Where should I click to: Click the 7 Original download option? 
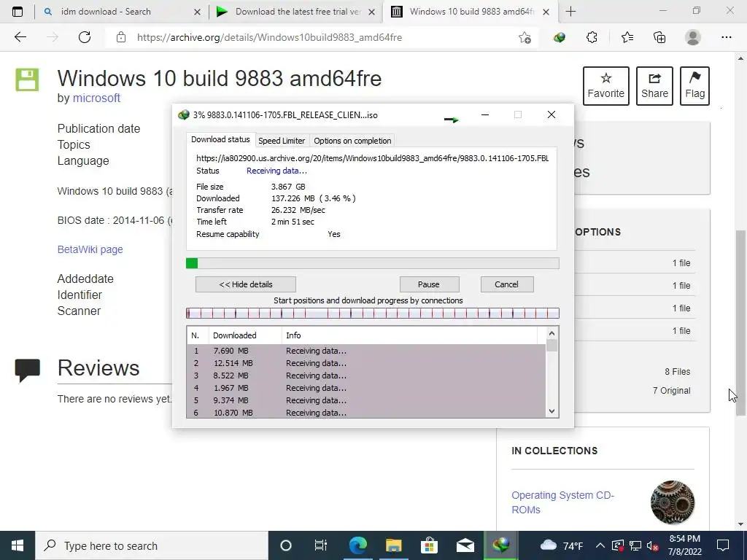(671, 391)
